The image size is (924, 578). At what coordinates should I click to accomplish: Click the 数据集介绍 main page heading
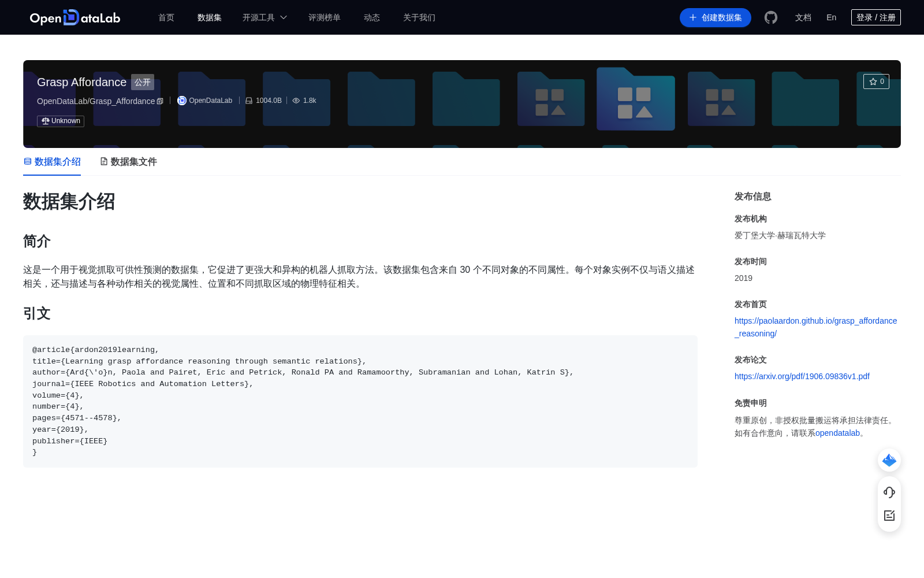69,202
